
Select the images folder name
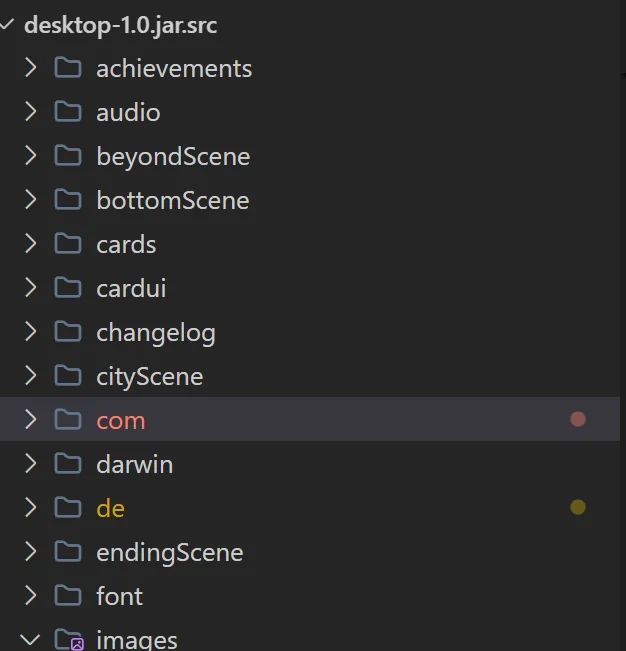pos(137,641)
